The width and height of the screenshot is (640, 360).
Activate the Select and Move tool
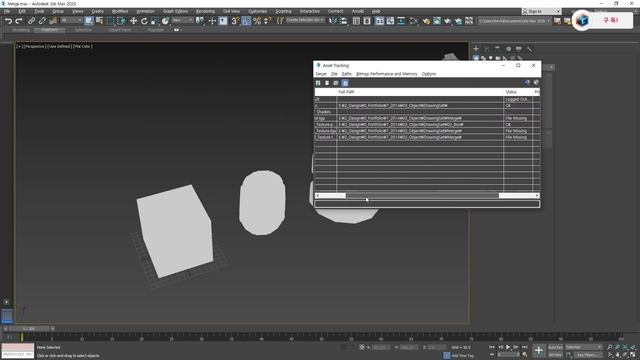133,21
